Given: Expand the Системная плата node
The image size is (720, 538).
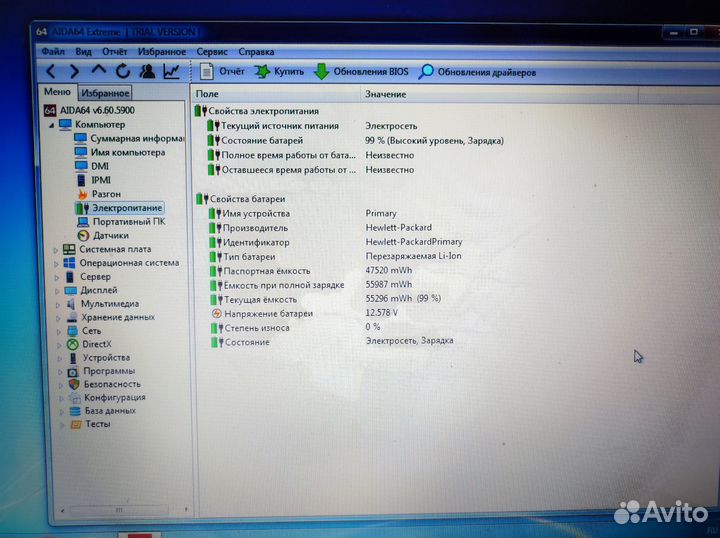Looking at the screenshot, I should pyautogui.click(x=56, y=250).
